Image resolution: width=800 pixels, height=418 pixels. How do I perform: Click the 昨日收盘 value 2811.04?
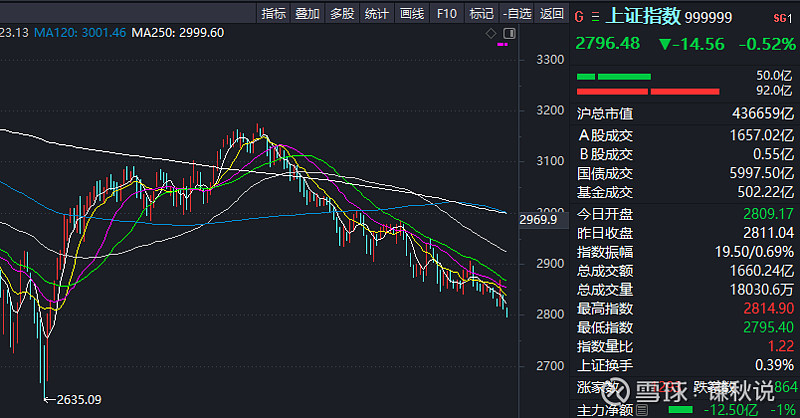coord(768,233)
